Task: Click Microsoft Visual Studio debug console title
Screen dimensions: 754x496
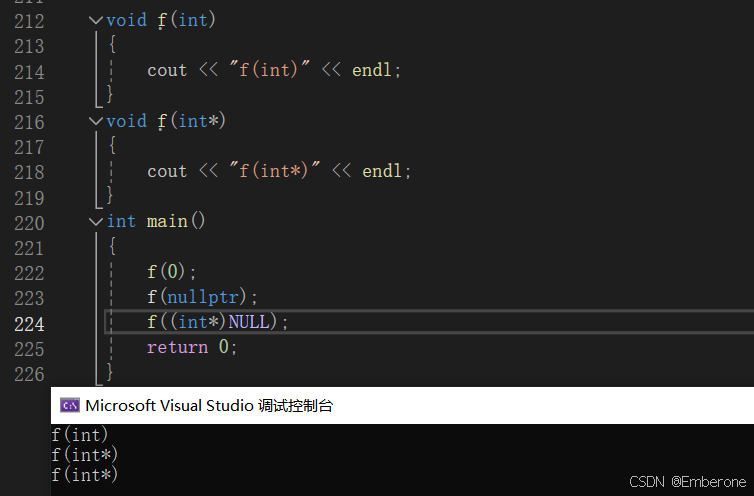Action: [x=209, y=406]
